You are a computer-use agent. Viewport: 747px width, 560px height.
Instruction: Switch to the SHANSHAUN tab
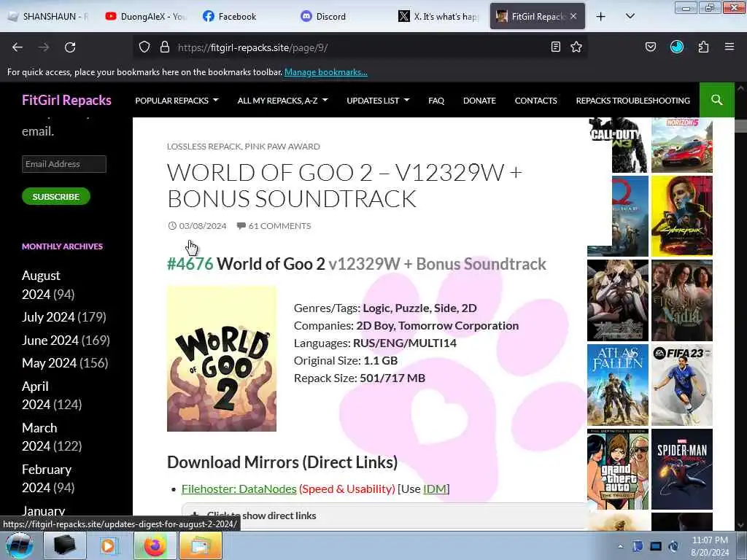49,16
